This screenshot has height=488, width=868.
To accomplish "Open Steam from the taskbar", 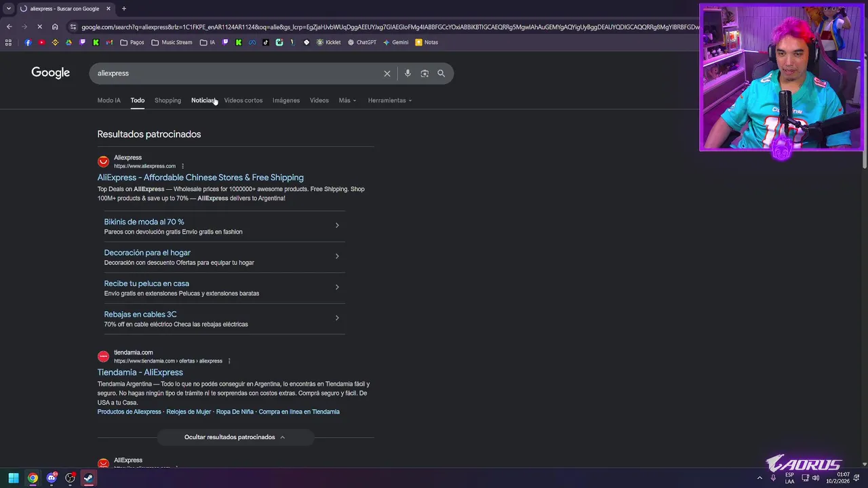I will click(x=88, y=478).
